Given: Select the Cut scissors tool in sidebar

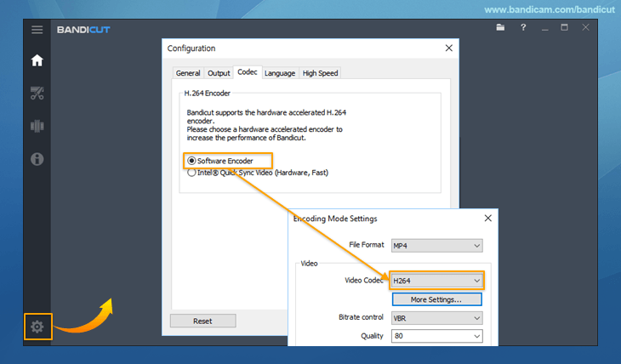Looking at the screenshot, I should tap(37, 93).
